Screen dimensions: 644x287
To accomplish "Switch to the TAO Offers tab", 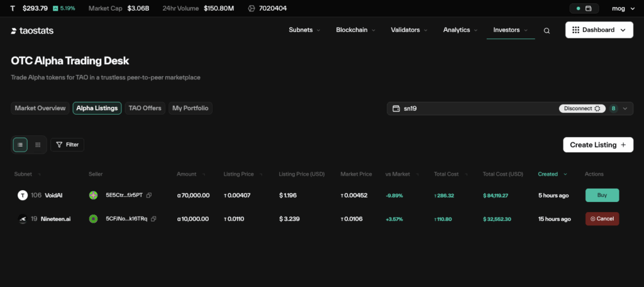I will point(145,108).
